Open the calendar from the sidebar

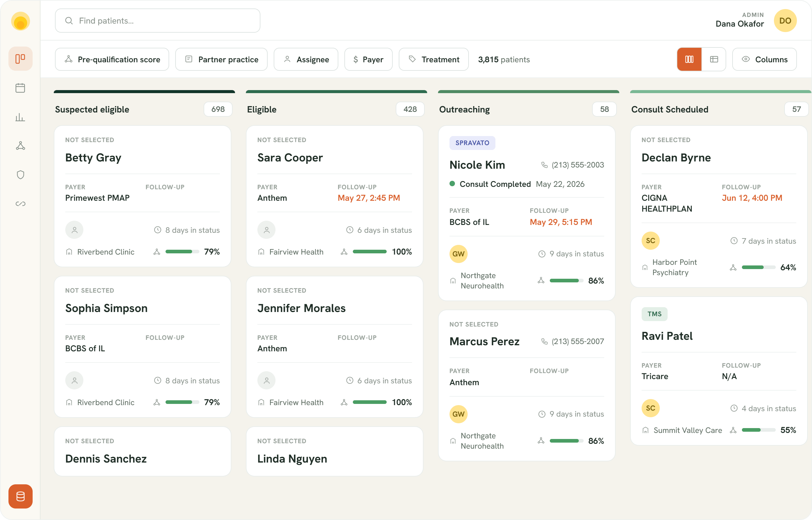coord(20,88)
